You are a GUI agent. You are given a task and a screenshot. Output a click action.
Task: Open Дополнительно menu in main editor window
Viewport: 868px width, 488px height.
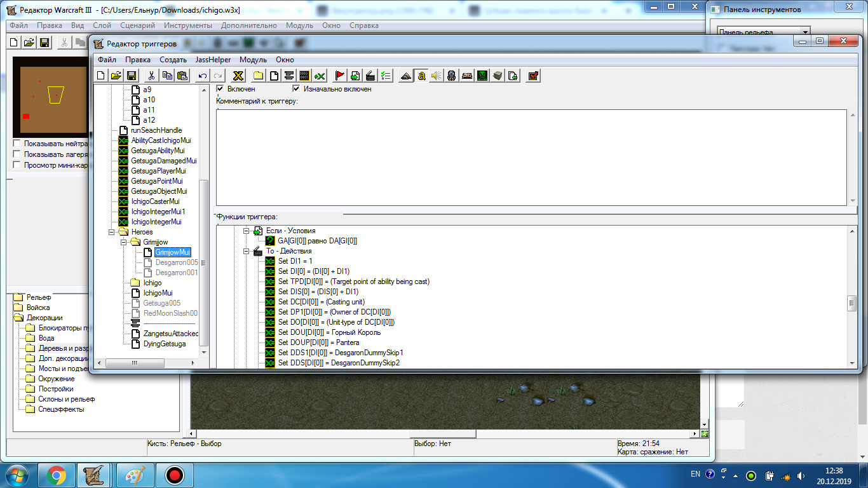click(249, 25)
